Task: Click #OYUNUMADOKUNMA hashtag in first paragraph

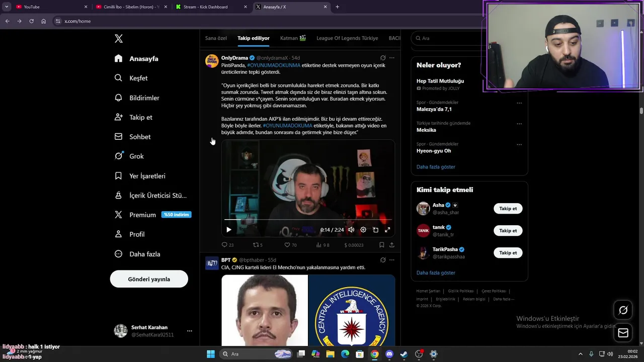Action: tap(274, 65)
